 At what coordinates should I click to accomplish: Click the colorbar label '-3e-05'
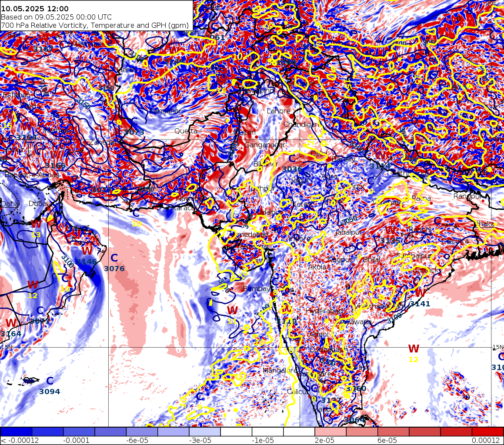(x=200, y=440)
